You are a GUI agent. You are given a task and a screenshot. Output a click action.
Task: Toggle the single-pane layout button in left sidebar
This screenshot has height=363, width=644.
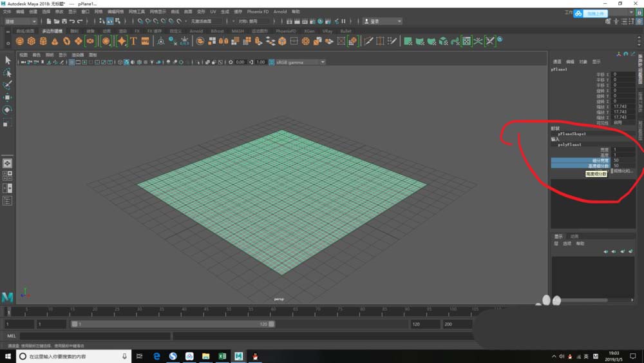(8, 163)
